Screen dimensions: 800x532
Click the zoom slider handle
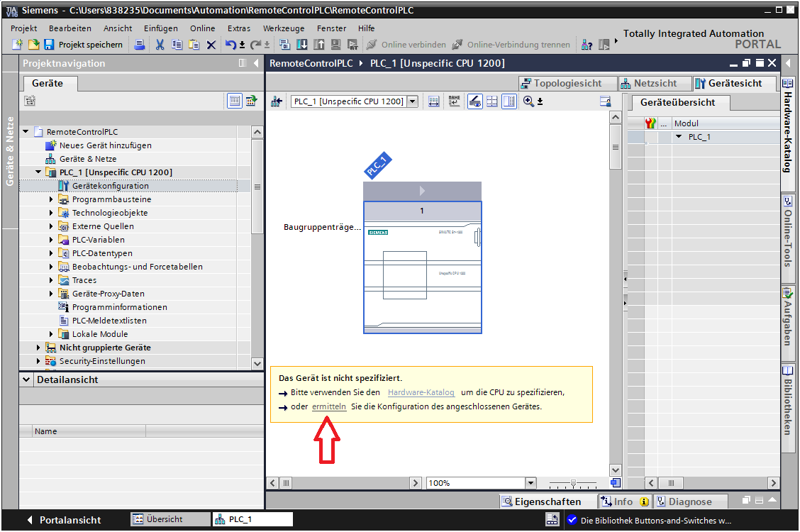coord(574,483)
